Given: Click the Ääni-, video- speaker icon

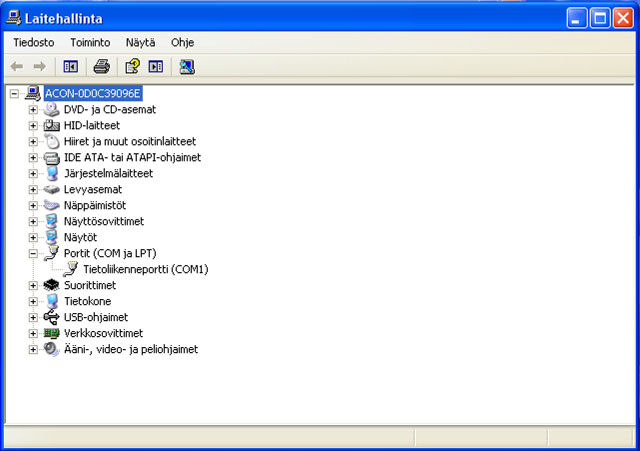Looking at the screenshot, I should [x=51, y=349].
